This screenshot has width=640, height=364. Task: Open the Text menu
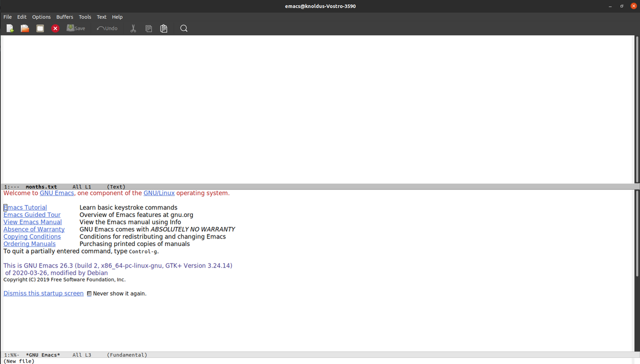tap(101, 17)
